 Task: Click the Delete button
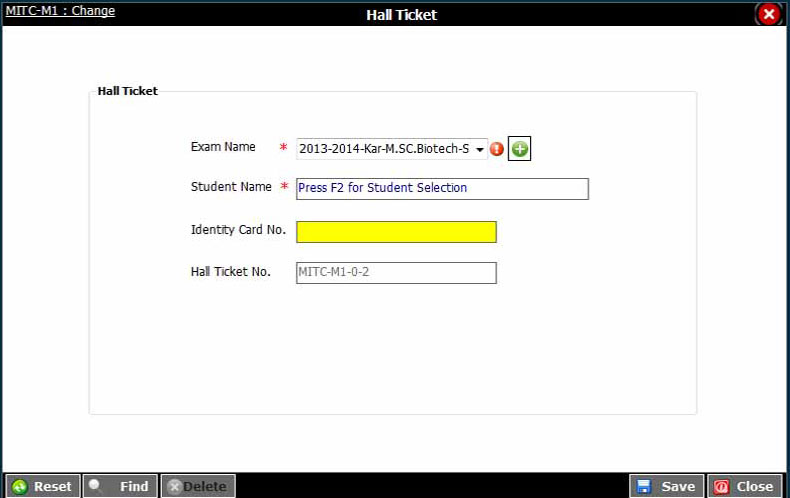198,486
